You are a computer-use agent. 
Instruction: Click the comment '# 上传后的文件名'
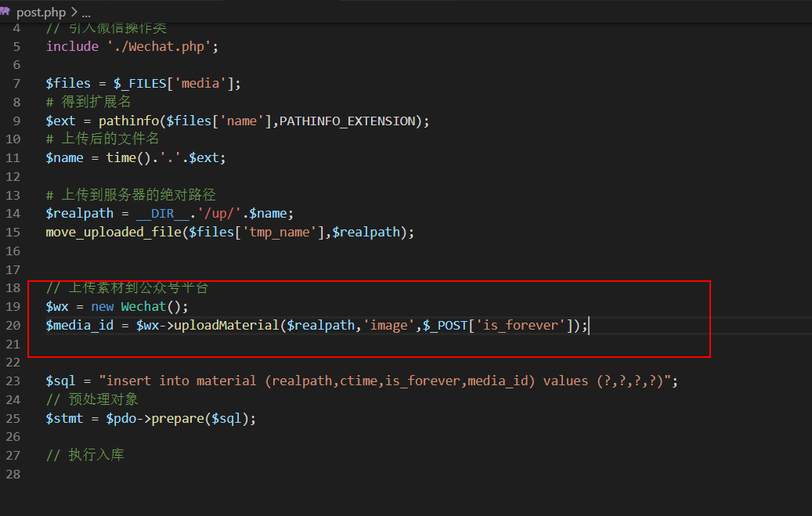click(x=102, y=139)
